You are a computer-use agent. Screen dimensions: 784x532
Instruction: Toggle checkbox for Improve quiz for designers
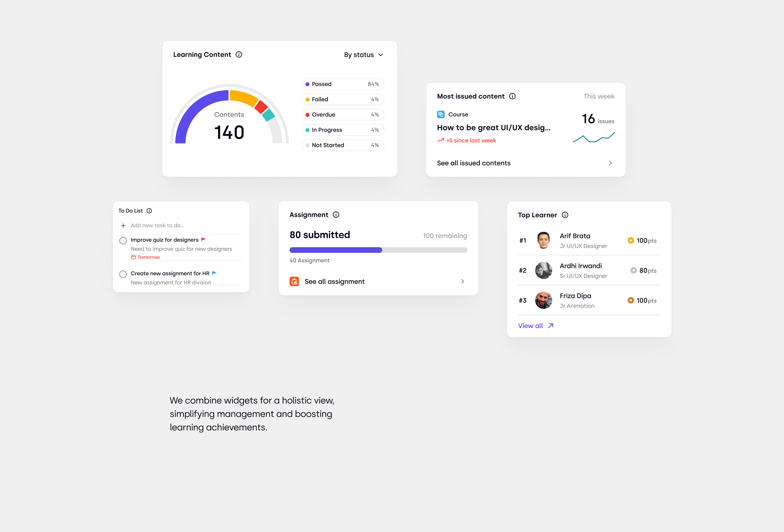coord(123,240)
